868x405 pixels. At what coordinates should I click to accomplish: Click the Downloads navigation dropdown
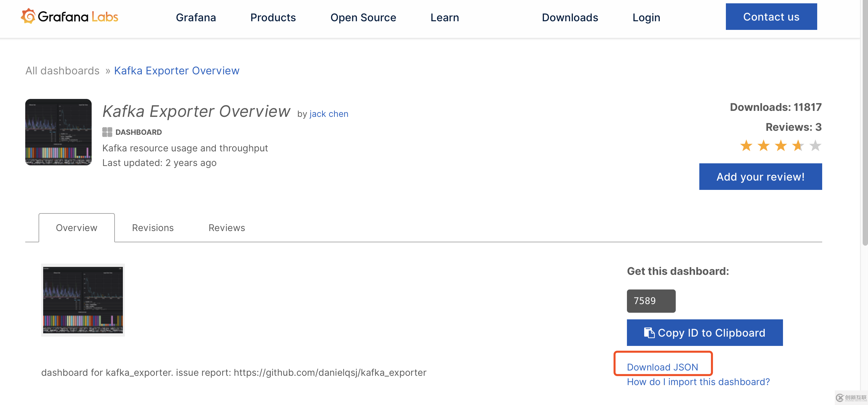click(x=569, y=17)
